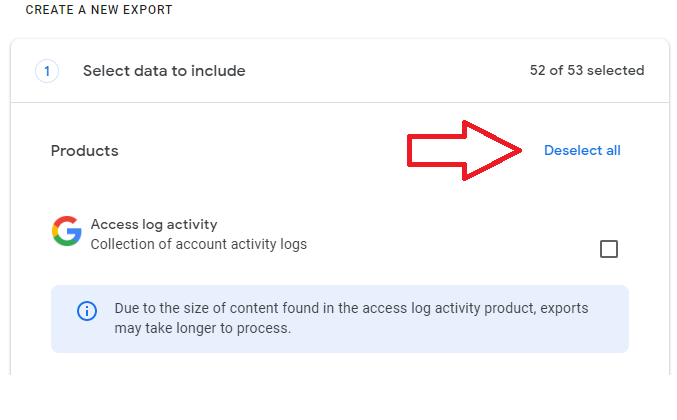Click the Products section heading
Image resolution: width=677 pixels, height=420 pixels.
(x=85, y=151)
